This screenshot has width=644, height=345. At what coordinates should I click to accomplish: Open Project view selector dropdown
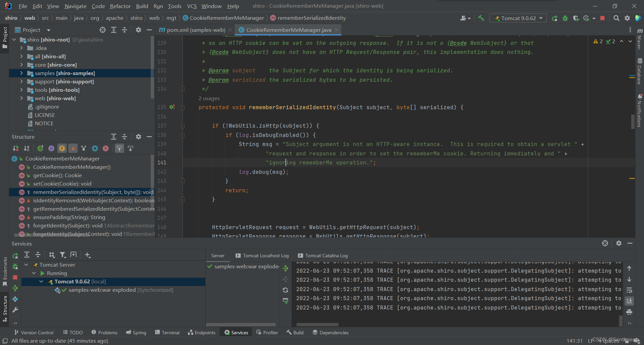click(32, 30)
